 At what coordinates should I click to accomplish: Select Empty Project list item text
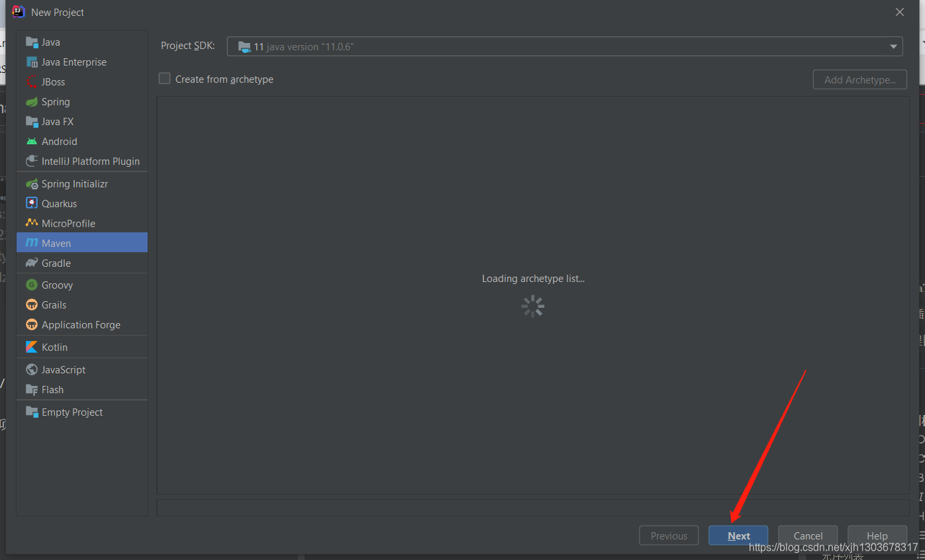pyautogui.click(x=72, y=412)
